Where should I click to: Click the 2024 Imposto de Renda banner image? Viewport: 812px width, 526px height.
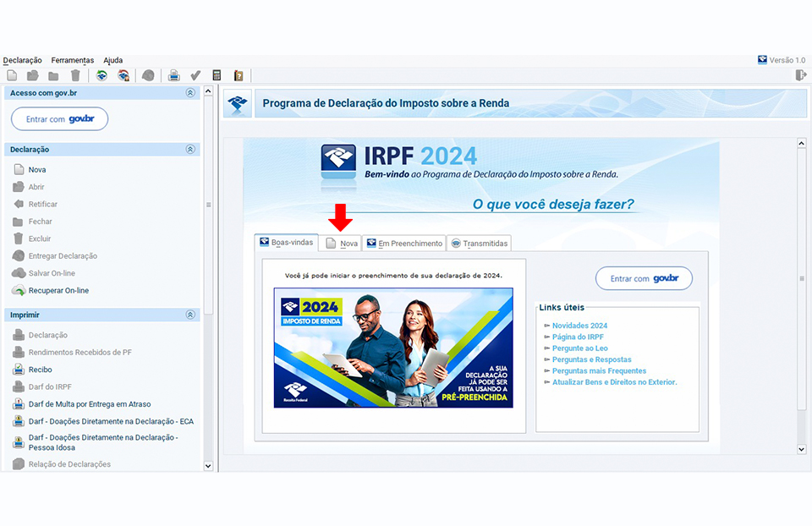pyautogui.click(x=393, y=348)
